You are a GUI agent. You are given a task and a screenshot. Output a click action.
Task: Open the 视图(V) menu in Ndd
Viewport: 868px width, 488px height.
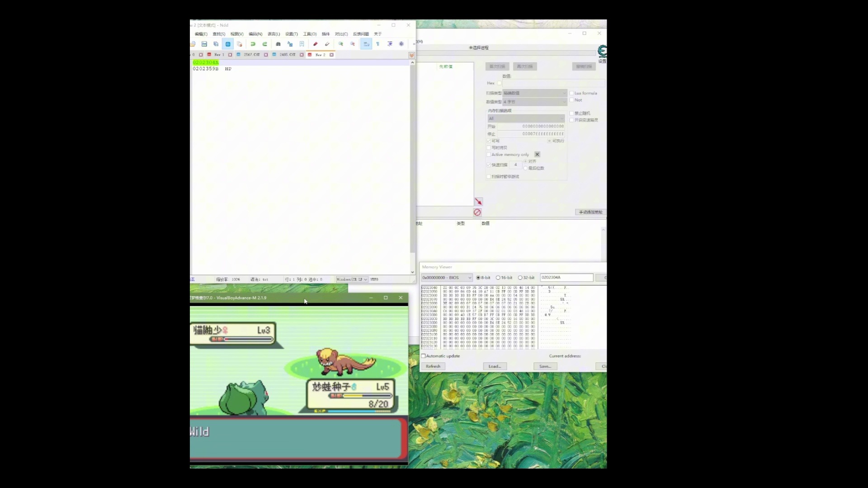click(x=237, y=34)
